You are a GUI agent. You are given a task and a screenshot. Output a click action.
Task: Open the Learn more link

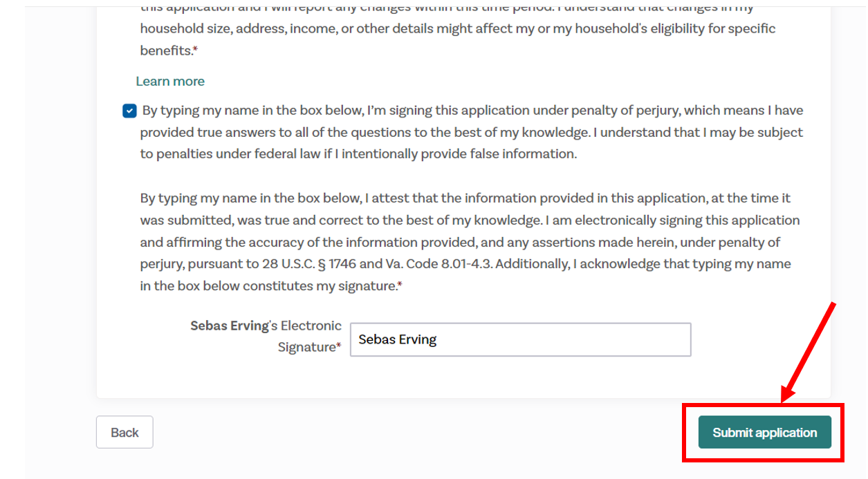pyautogui.click(x=170, y=82)
